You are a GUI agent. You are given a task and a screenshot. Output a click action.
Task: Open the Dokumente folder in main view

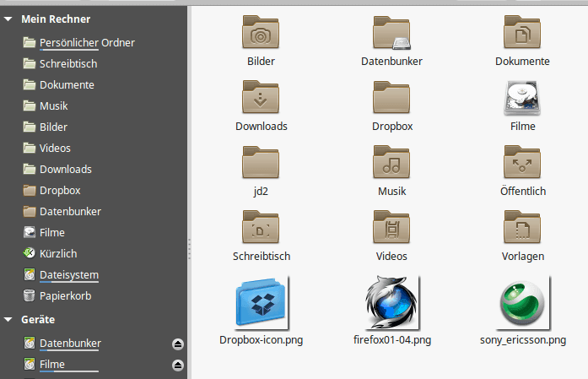522,32
